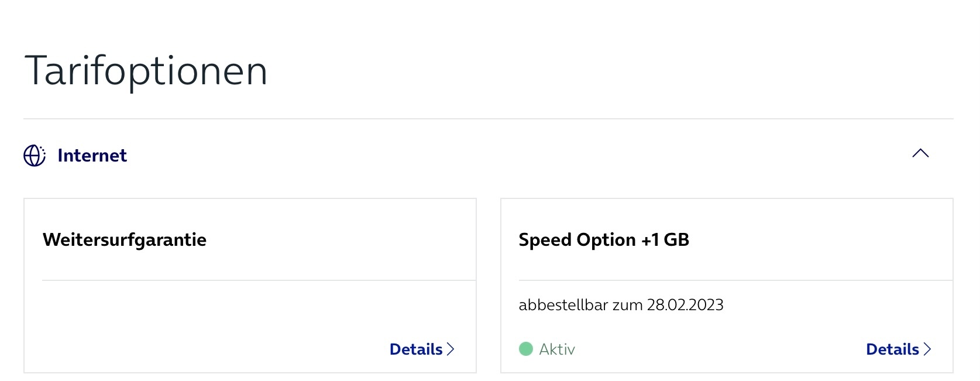980x381 pixels.
Task: Click the green Aktiv status dot
Action: coord(526,349)
